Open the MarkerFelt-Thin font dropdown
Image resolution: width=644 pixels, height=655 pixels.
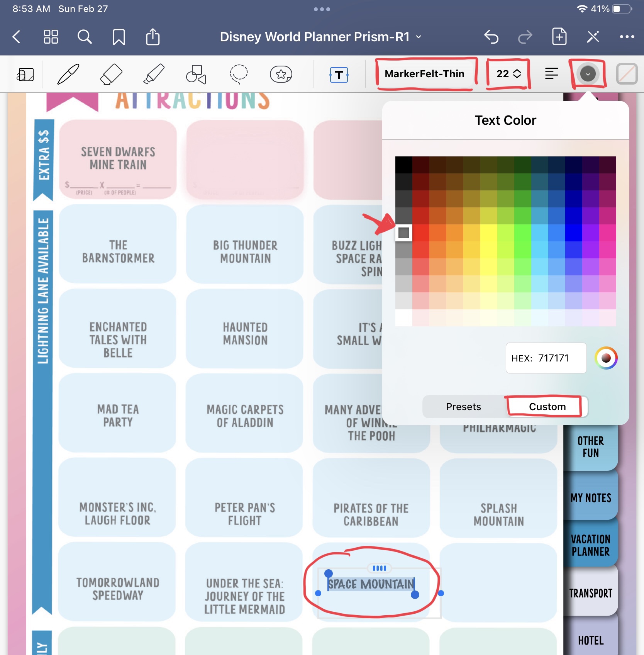coord(424,74)
